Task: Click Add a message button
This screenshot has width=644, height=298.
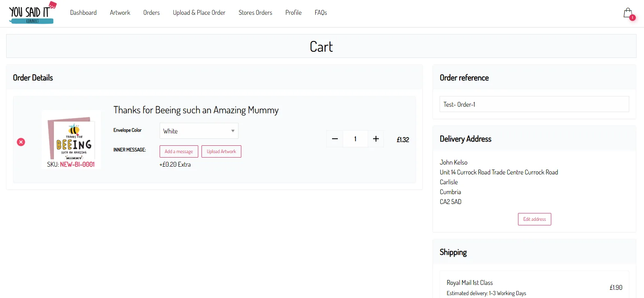Action: click(179, 151)
